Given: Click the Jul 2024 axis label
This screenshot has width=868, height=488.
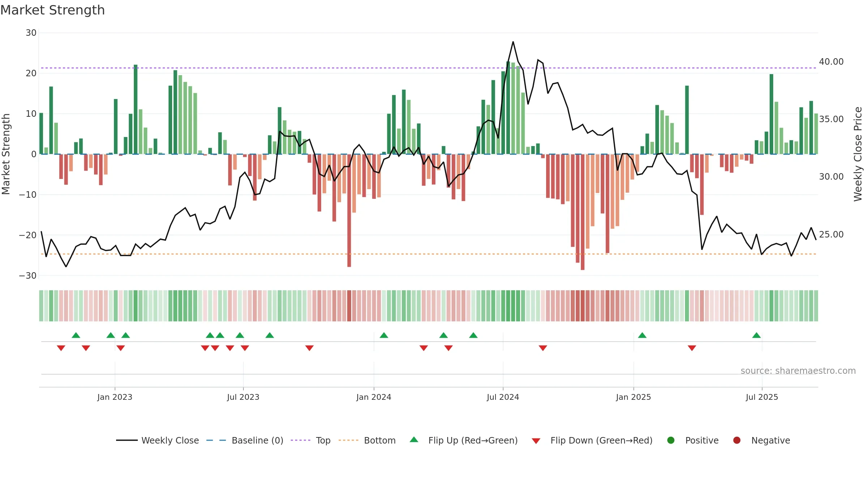Looking at the screenshot, I should click(503, 397).
